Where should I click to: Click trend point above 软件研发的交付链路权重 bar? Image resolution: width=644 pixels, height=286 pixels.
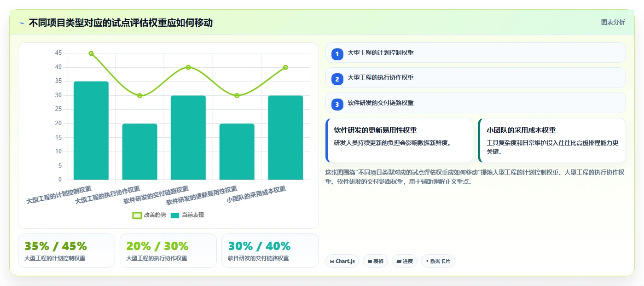188,67
